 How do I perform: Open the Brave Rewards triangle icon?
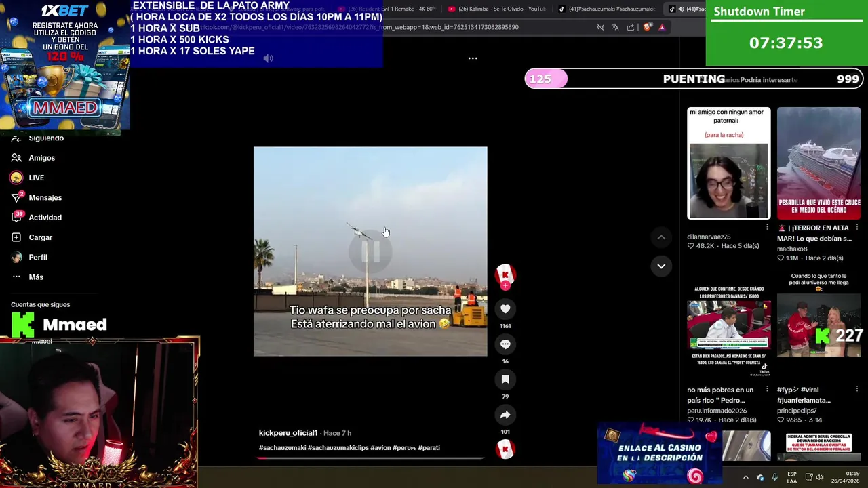click(662, 27)
